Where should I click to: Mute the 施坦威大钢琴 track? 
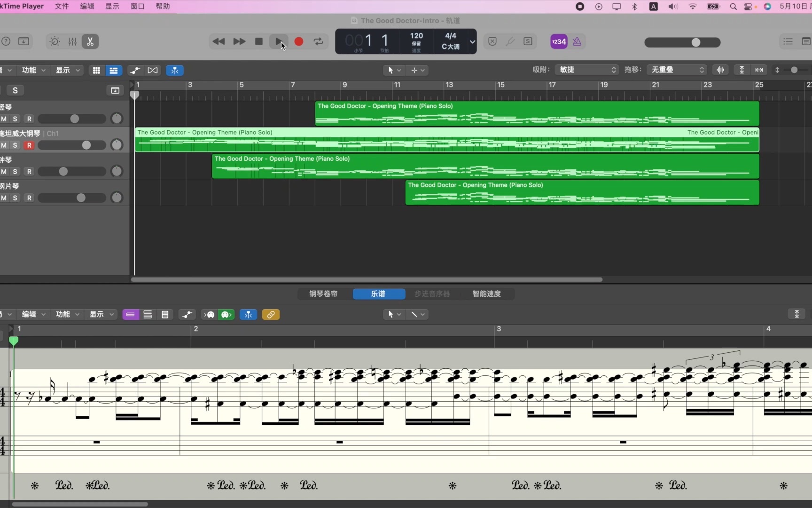[x=4, y=145]
